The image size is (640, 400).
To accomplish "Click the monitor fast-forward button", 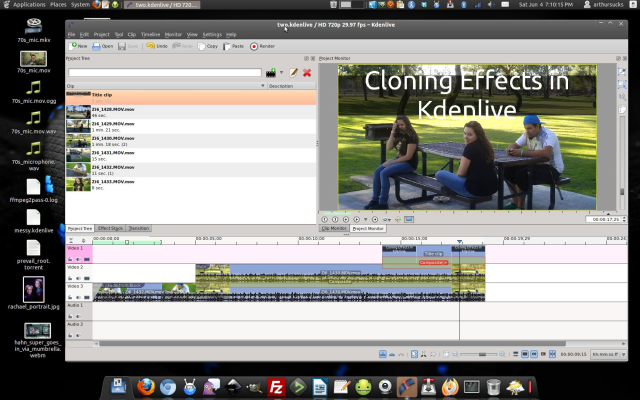I will pos(375,220).
